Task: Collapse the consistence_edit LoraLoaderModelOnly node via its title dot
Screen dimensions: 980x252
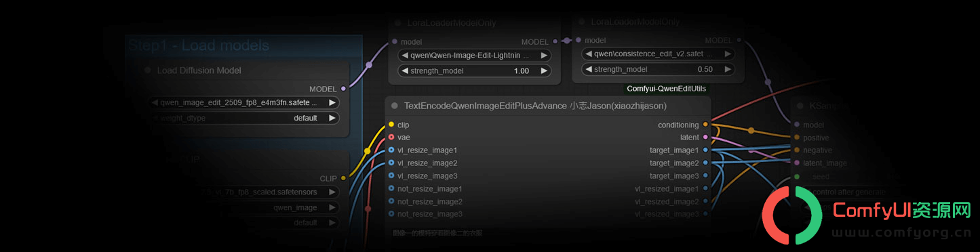Action: tap(581, 22)
